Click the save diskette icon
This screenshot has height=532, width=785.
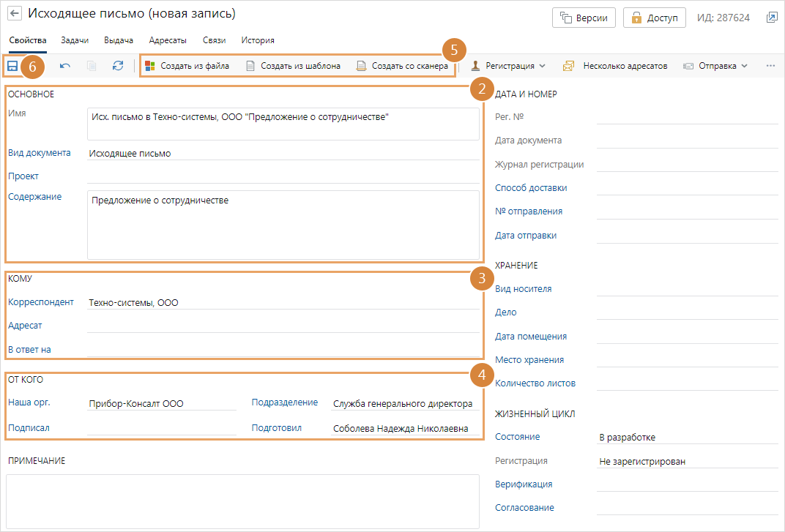pos(12,66)
